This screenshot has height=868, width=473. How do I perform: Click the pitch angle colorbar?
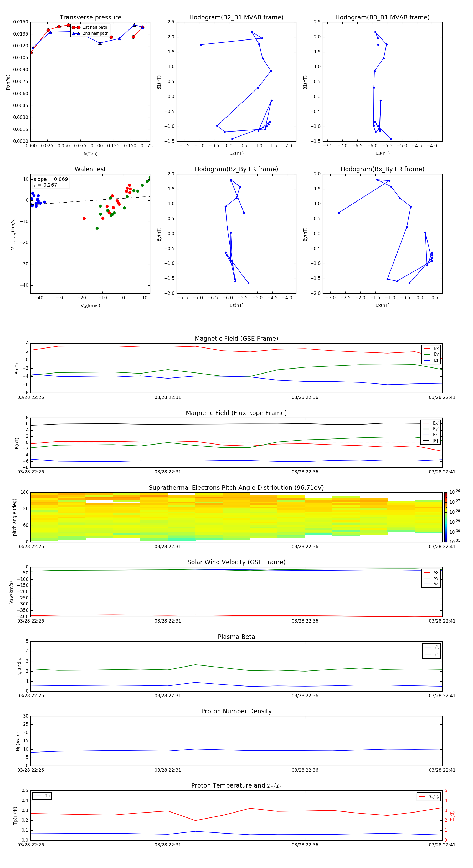click(x=445, y=517)
